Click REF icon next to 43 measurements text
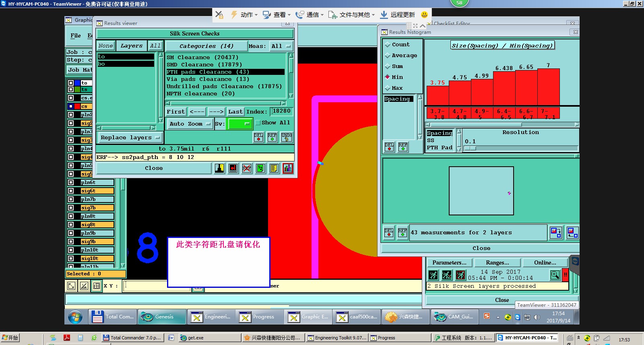Image resolution: width=644 pixels, height=345 pixels. click(x=402, y=233)
